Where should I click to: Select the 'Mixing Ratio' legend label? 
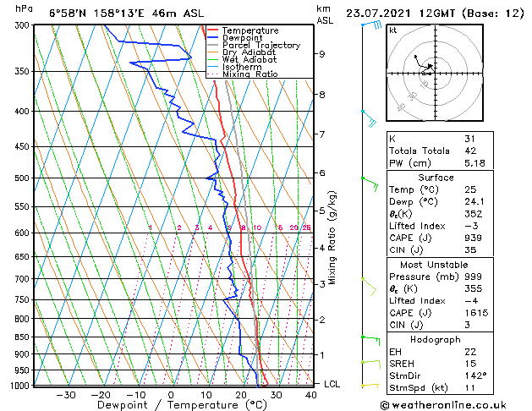click(250, 74)
